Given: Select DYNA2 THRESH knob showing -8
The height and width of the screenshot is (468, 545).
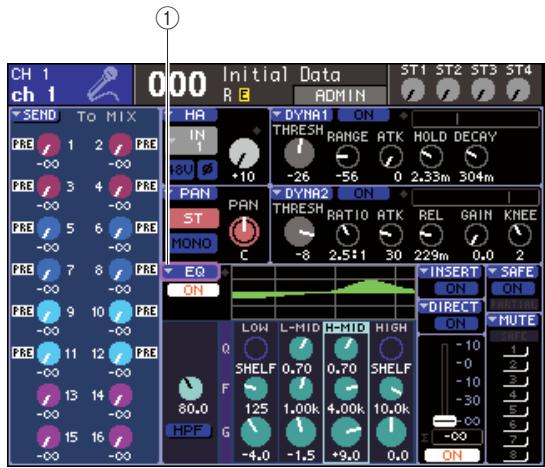Looking at the screenshot, I should (299, 232).
